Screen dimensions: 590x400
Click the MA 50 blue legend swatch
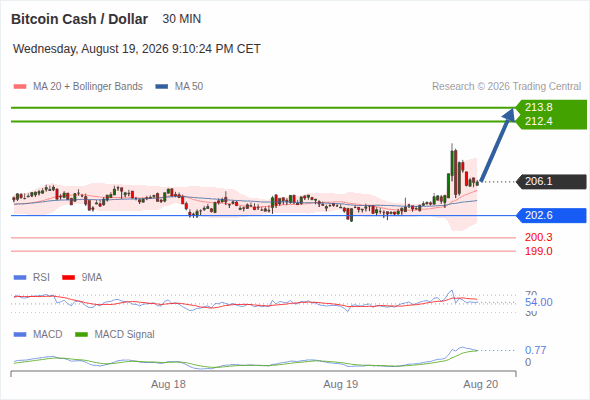(162, 87)
